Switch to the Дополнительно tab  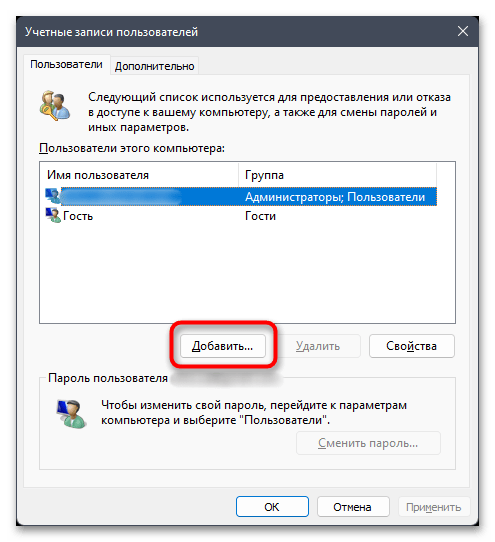[155, 66]
